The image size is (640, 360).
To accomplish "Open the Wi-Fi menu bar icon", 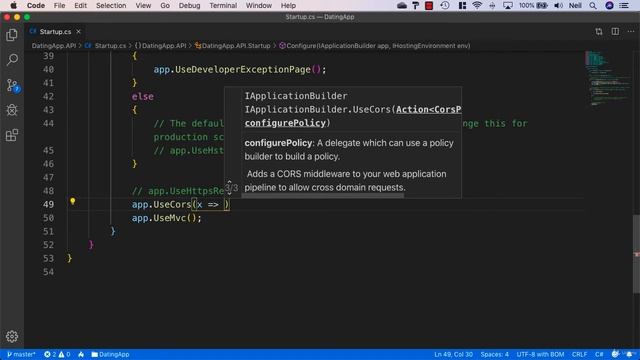I will coord(476,5).
